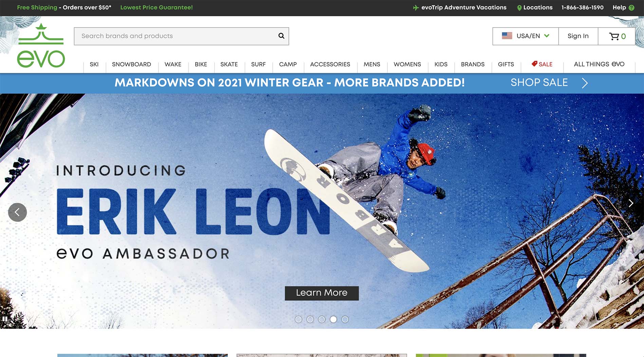Click the evoTrip airplane icon
Viewport: 644px width, 357px height.
click(416, 7)
